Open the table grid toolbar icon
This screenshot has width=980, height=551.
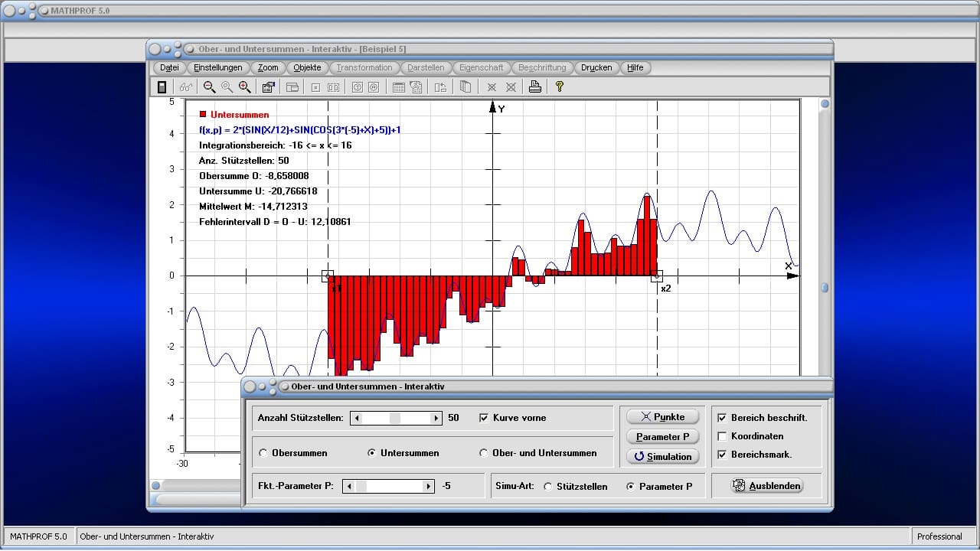click(x=398, y=87)
